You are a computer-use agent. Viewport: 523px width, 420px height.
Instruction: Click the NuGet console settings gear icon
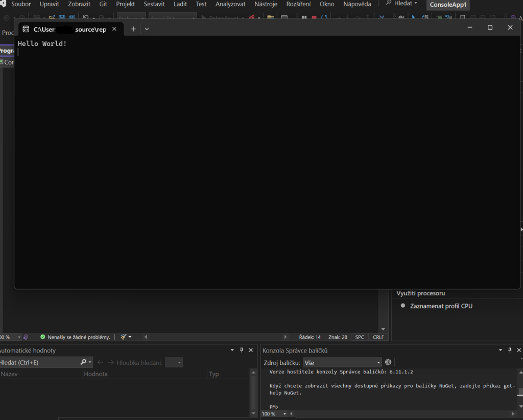pyautogui.click(x=388, y=362)
